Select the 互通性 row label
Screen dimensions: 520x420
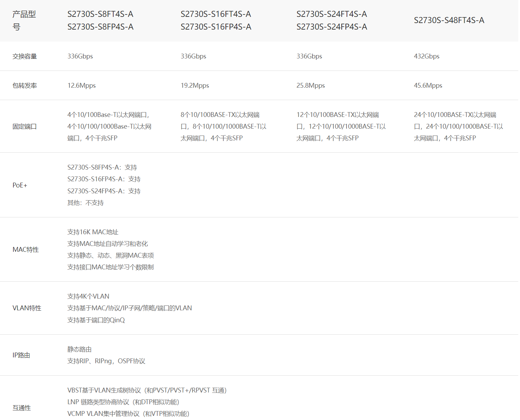click(22, 408)
